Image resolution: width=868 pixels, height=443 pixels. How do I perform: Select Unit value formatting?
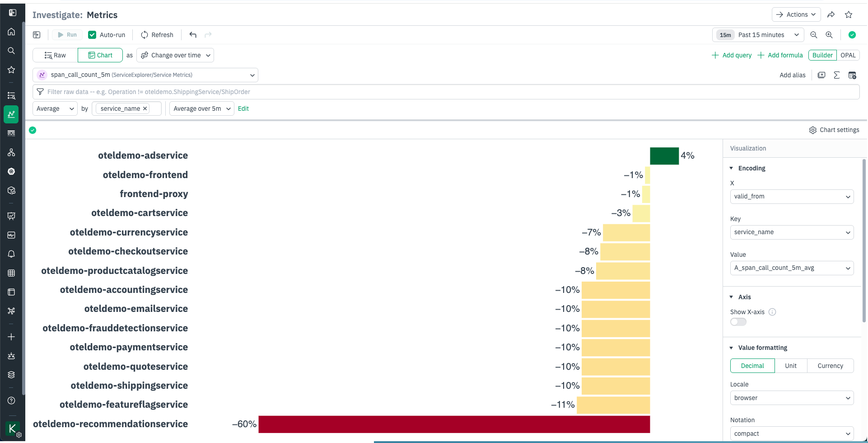tap(791, 366)
